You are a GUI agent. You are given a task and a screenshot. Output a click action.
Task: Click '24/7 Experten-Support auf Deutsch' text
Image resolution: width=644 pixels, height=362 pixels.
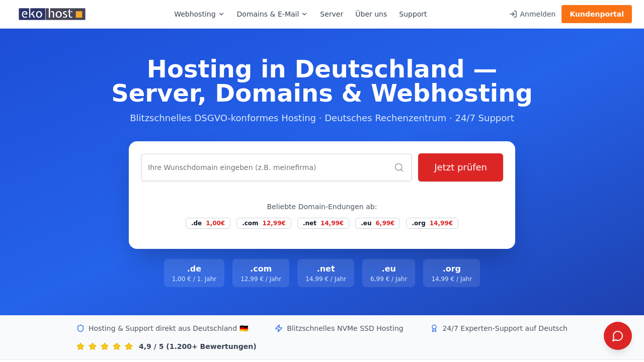pos(505,328)
